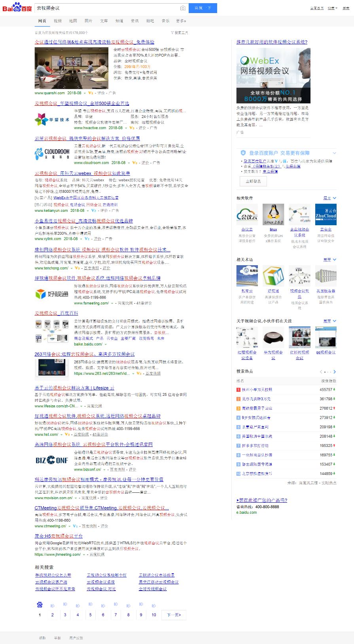Image resolution: width=354 pixels, height=644 pixels.
Task: Show next 搜索热点 page arrow
Action: (x=335, y=372)
